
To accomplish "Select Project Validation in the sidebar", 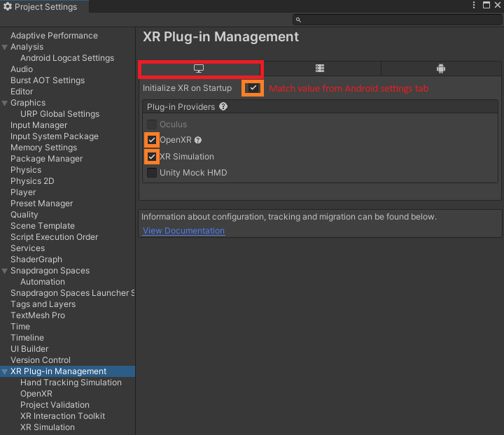I will click(x=55, y=405).
